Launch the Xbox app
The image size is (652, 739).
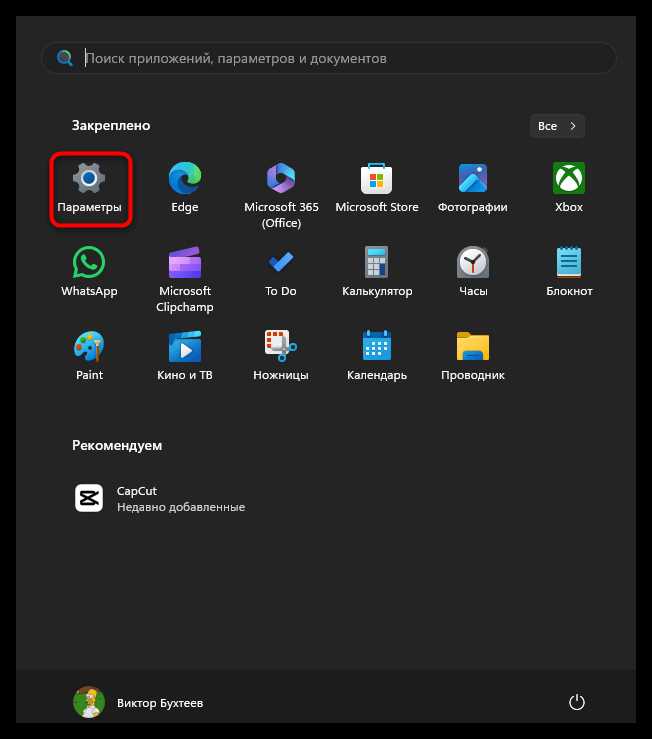coord(569,189)
